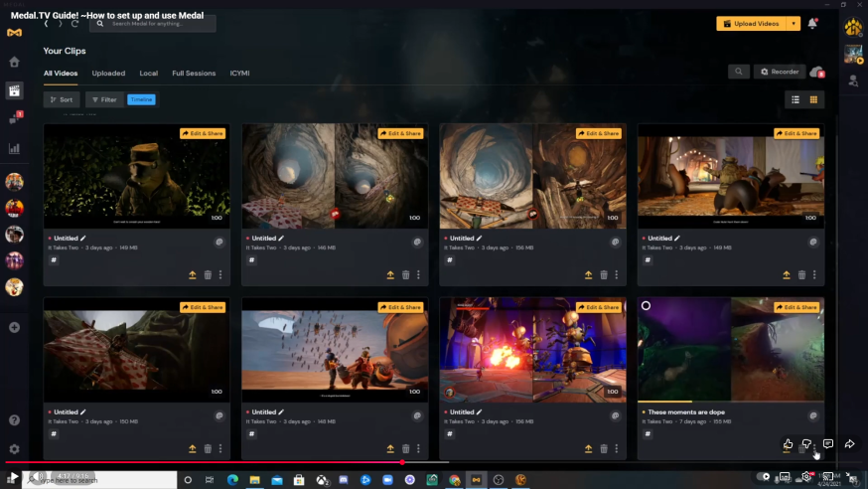Click upload icon on second clip card
The width and height of the screenshot is (868, 489).
[x=390, y=275]
